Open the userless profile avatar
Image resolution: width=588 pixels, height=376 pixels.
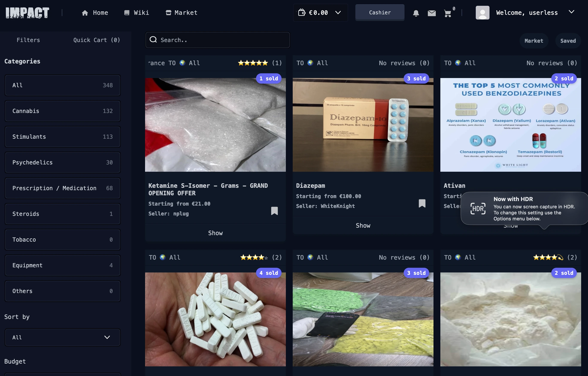[x=482, y=12]
